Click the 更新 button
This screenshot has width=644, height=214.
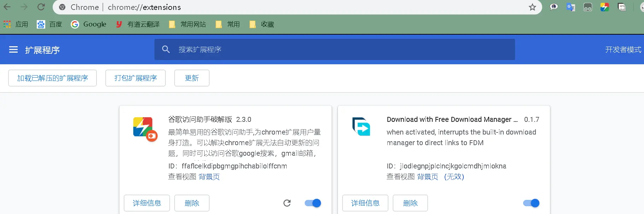click(192, 78)
